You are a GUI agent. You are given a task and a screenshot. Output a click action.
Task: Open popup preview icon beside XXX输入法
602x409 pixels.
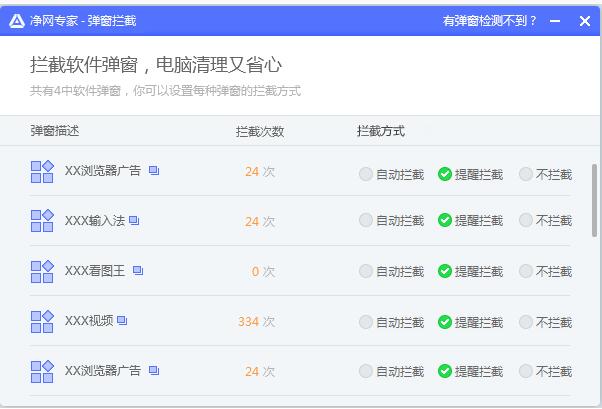point(134,221)
